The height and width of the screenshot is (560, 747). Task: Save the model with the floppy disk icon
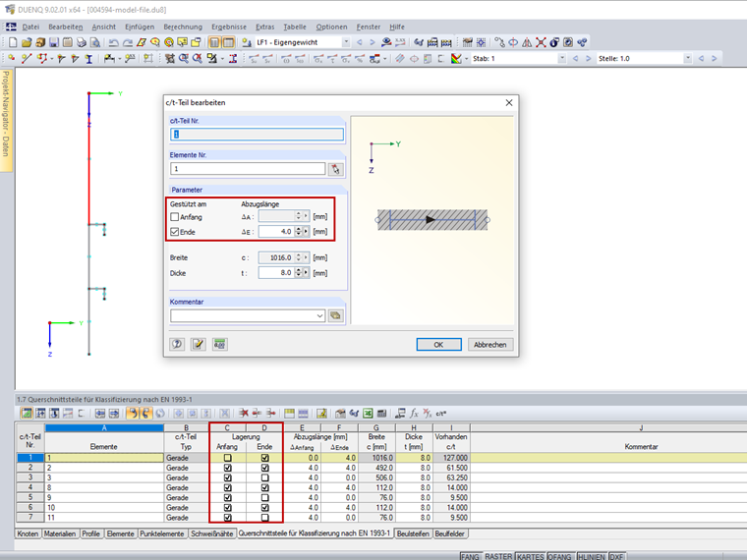pos(54,42)
